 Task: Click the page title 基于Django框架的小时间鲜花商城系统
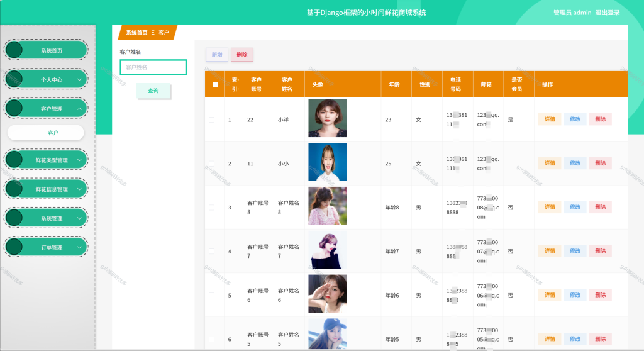pos(366,13)
